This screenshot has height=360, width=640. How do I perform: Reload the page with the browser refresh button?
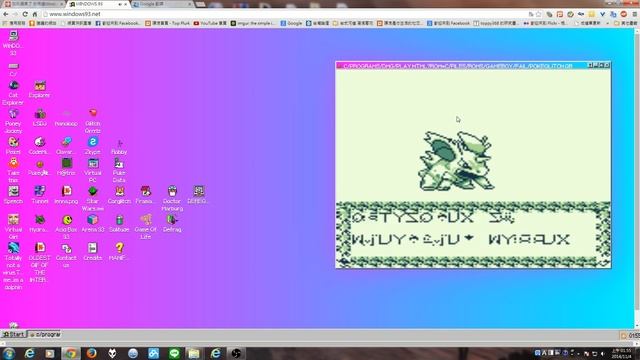tap(25, 14)
